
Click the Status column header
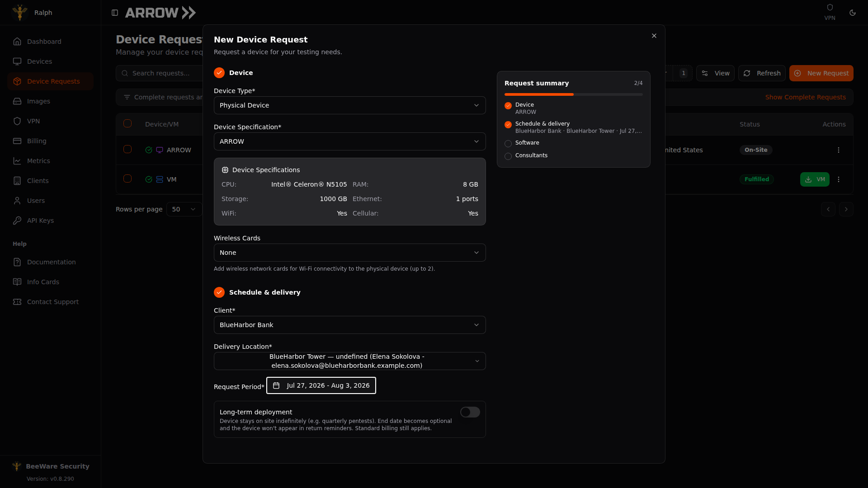point(750,124)
